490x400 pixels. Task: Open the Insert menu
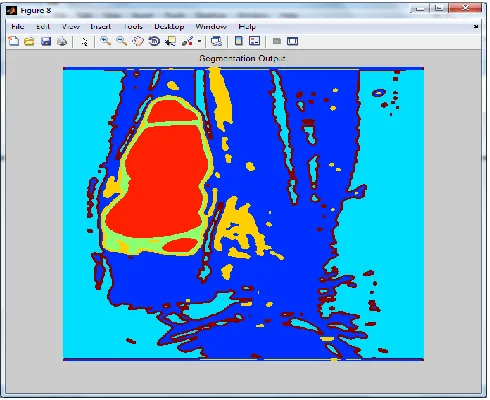[x=101, y=27]
